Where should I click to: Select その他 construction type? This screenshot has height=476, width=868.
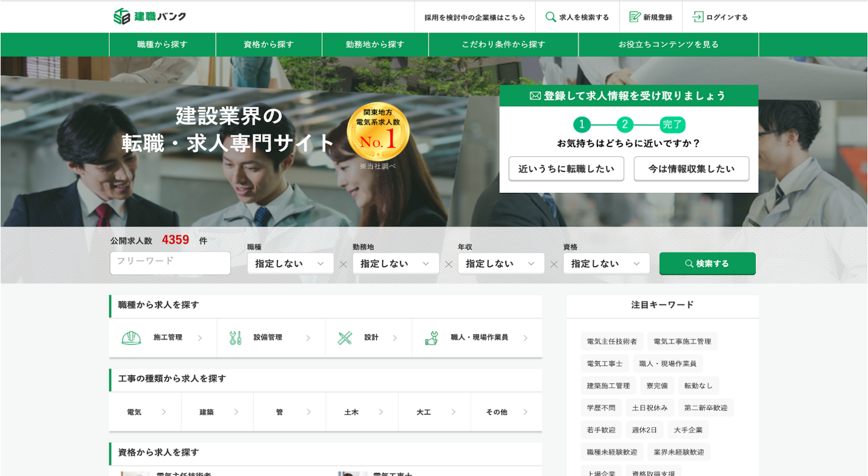[506, 412]
